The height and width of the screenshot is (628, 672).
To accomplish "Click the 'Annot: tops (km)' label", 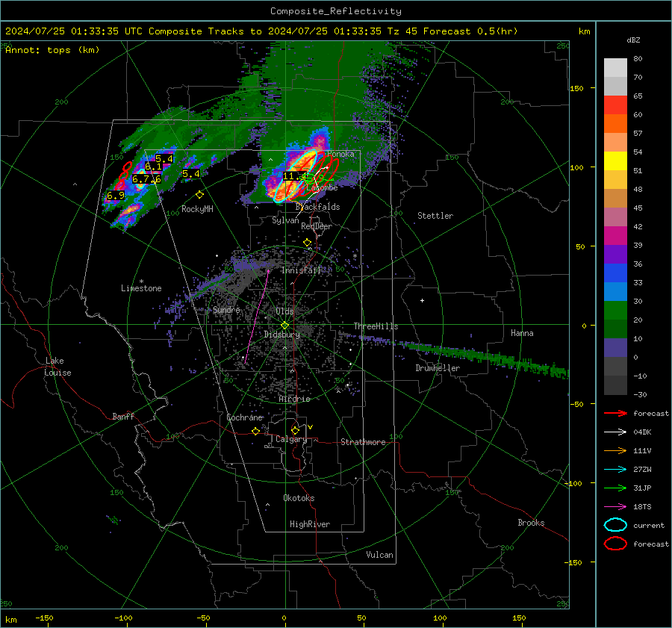I will coord(52,50).
